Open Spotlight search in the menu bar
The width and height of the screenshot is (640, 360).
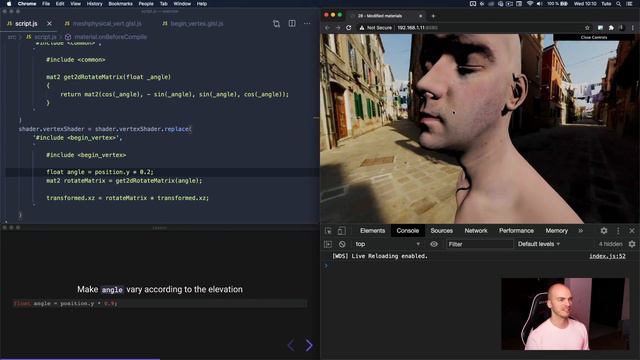(619, 4)
